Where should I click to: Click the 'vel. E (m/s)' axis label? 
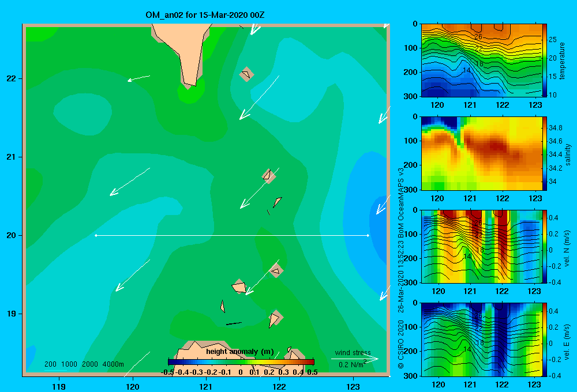click(x=567, y=341)
